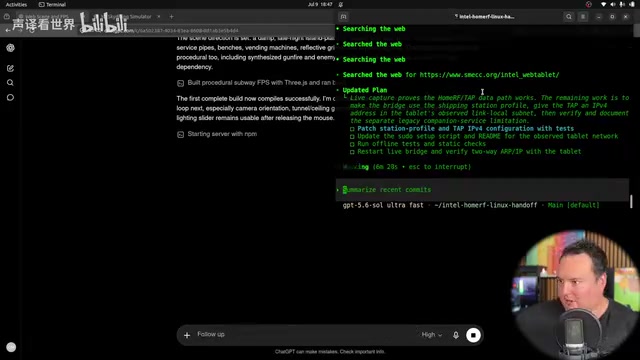Click 'Restart live bridge' plan checkbox
This screenshot has width=640, height=360.
coord(352,152)
